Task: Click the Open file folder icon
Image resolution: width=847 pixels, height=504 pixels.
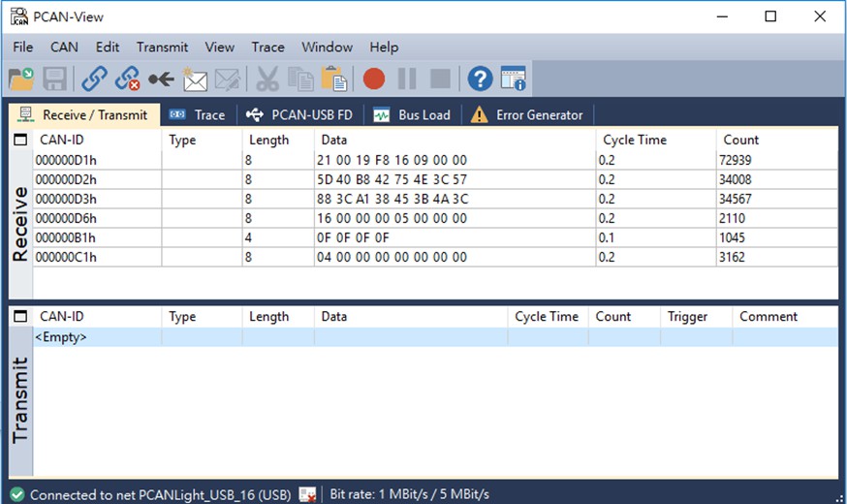Action: click(x=21, y=79)
